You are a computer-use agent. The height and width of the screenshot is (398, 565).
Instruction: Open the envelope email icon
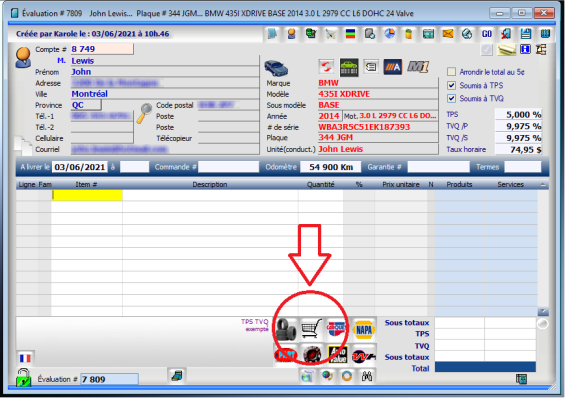[448, 34]
